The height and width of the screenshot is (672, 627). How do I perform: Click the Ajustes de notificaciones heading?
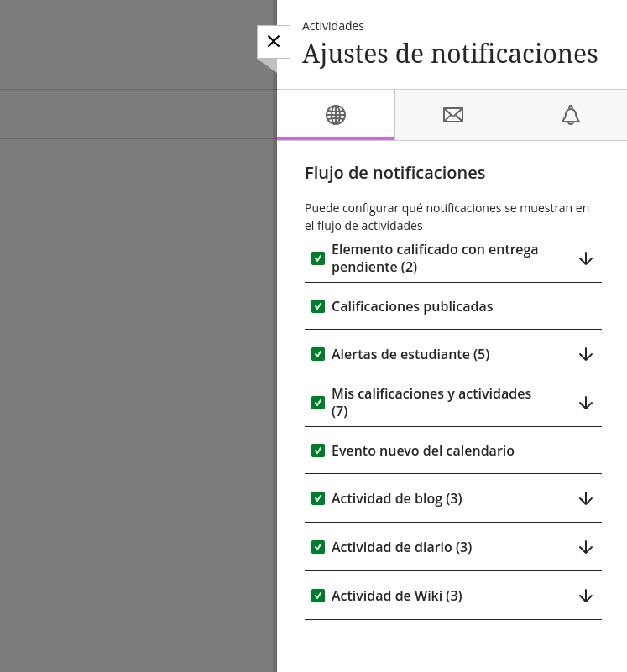[450, 55]
